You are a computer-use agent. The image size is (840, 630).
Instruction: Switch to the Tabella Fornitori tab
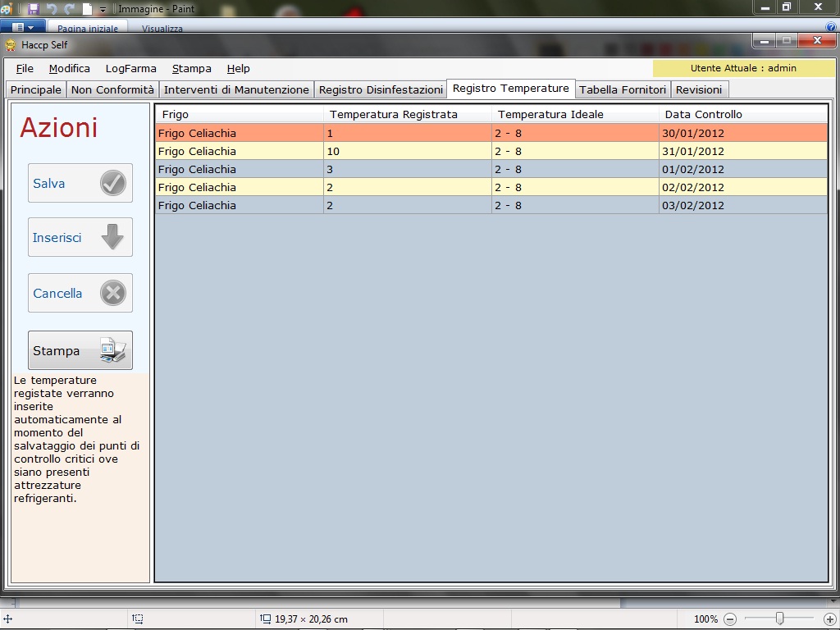[x=623, y=89]
